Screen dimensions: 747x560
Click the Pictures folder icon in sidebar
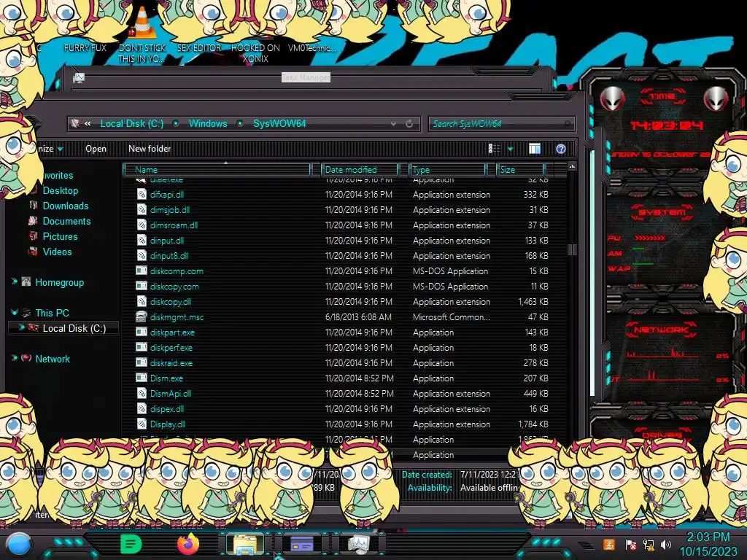click(x=33, y=236)
